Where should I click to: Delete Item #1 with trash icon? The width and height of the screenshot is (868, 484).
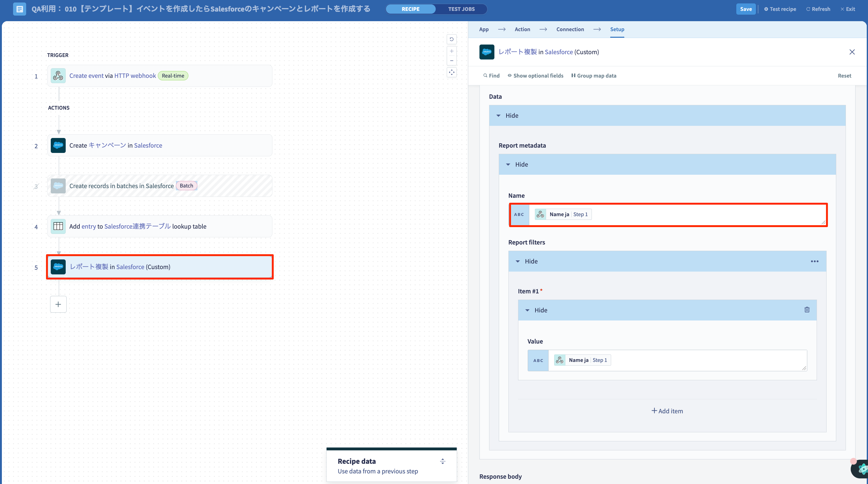807,310
